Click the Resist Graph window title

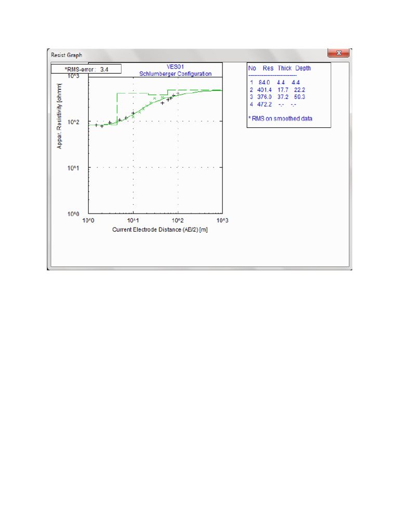point(66,55)
